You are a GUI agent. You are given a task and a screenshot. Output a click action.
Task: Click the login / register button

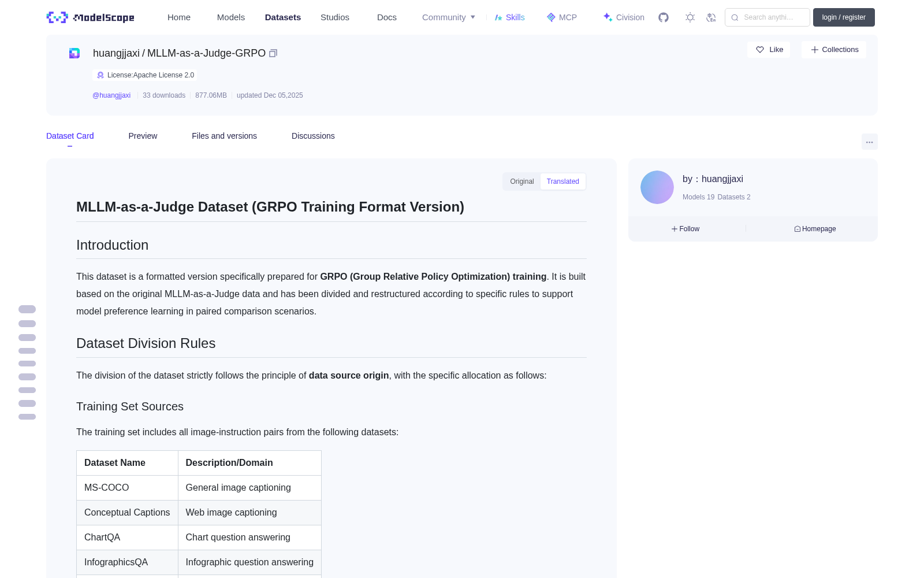coord(844,17)
